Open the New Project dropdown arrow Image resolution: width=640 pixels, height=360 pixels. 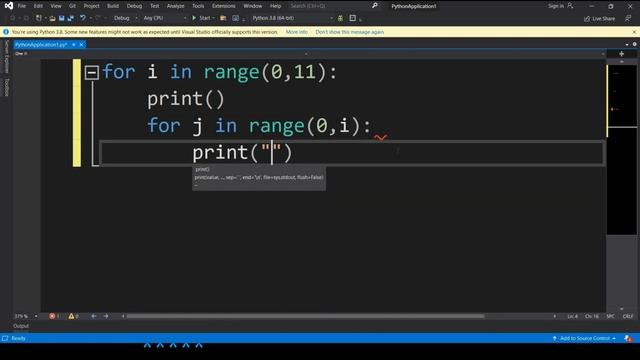(45, 18)
